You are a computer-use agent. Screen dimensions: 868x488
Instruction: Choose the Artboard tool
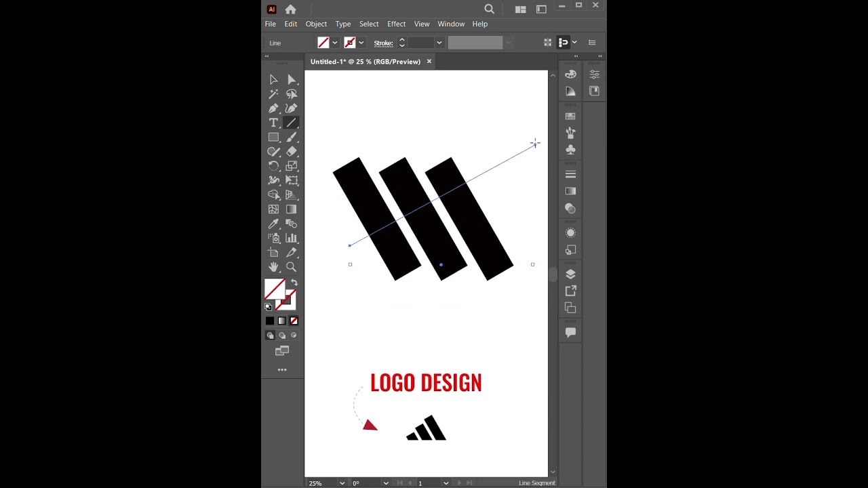273,252
